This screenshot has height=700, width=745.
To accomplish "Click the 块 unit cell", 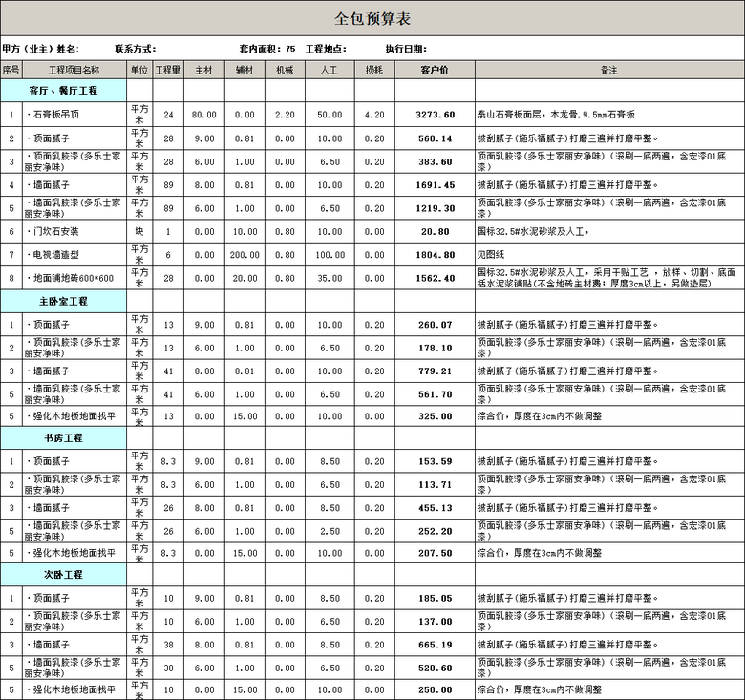I will coord(139,232).
